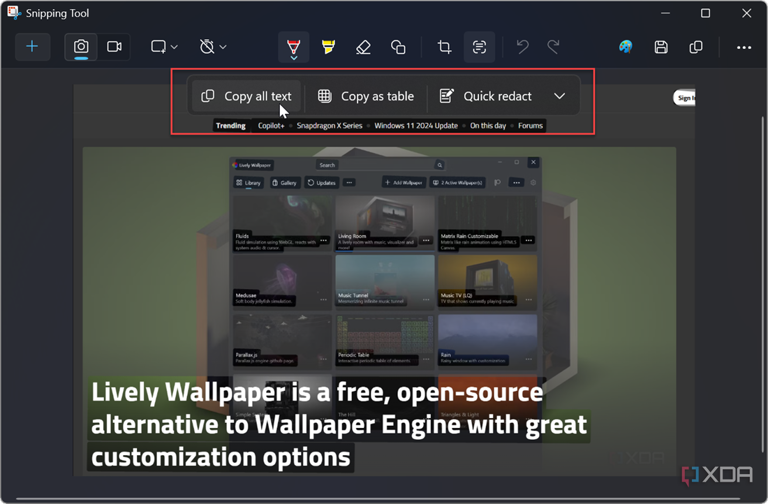Click the Living Room wallpaper thumbnail
This screenshot has height=504, width=768.
(x=385, y=223)
